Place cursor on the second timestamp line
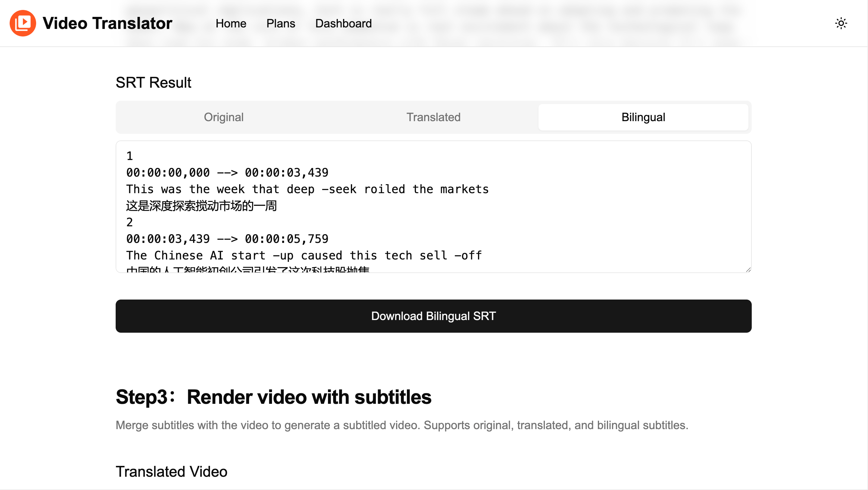This screenshot has width=868, height=490. 227,239
